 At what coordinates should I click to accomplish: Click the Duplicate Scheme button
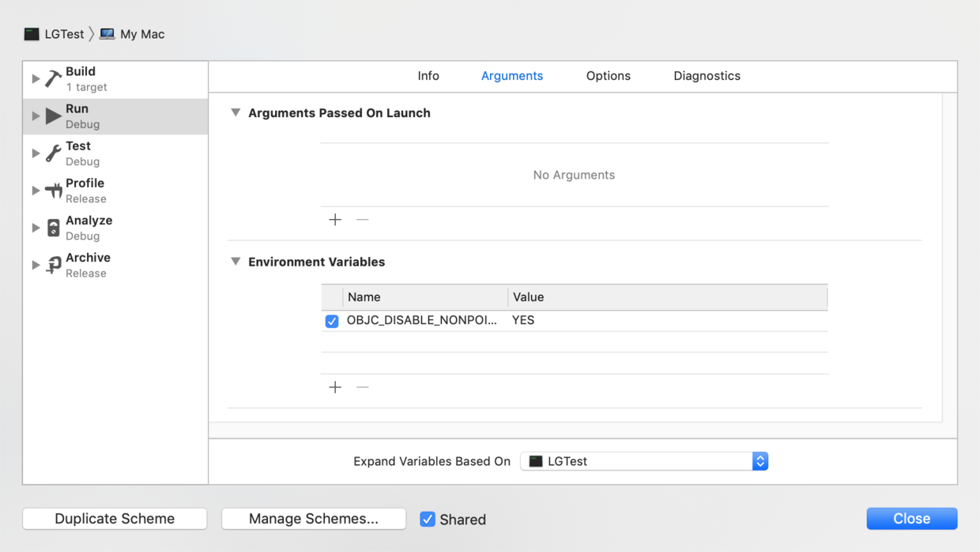pos(115,519)
